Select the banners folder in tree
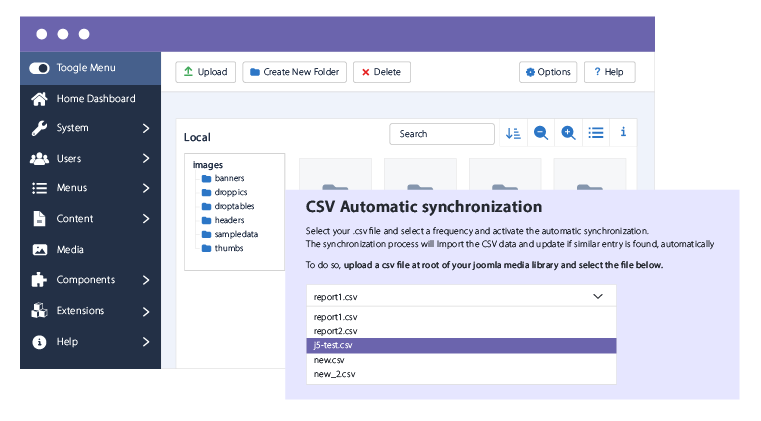 [229, 179]
